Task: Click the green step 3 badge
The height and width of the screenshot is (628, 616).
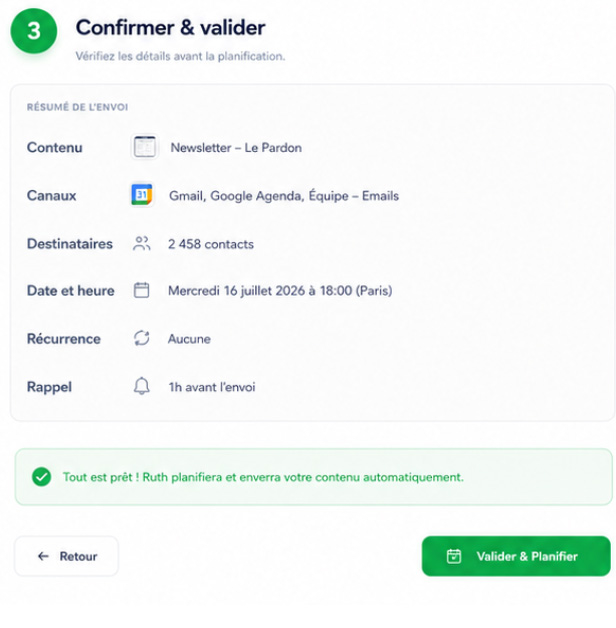Action: point(34,31)
